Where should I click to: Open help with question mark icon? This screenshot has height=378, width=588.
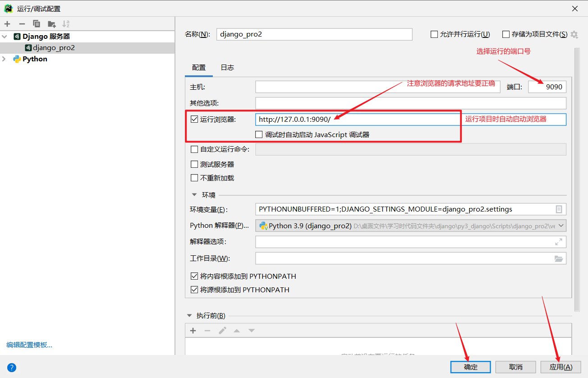coord(12,368)
